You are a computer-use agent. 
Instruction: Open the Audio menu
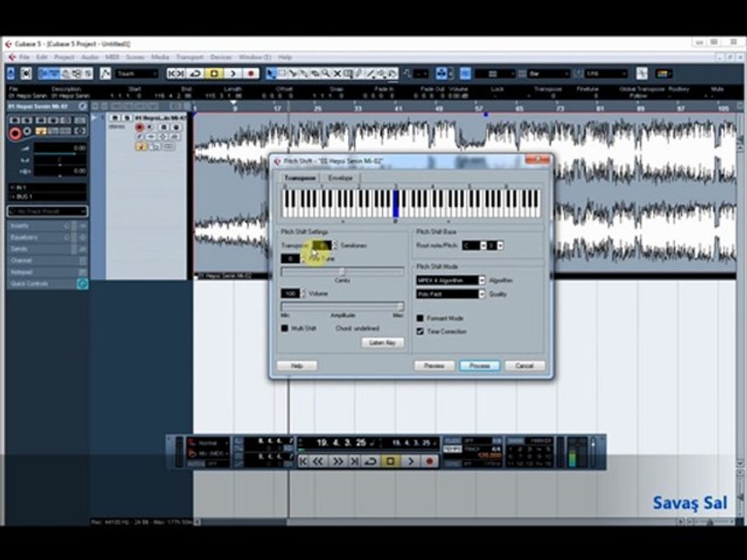coord(89,57)
